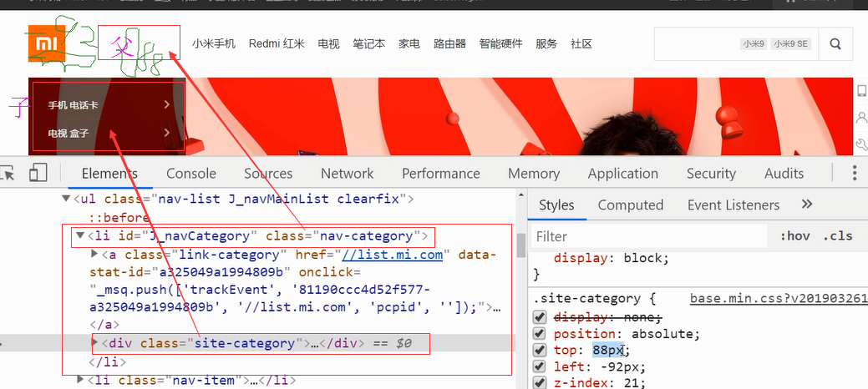Click the Styles Filter input field

click(649, 236)
